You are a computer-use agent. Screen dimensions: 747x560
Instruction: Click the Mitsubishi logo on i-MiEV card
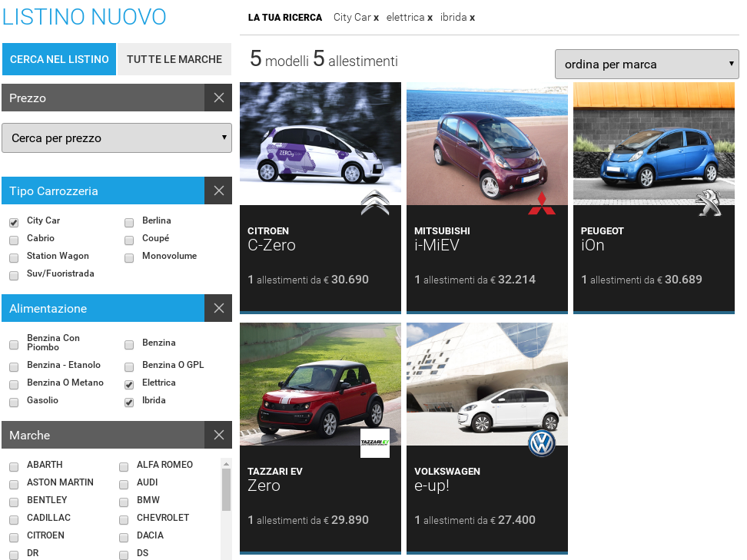point(541,203)
